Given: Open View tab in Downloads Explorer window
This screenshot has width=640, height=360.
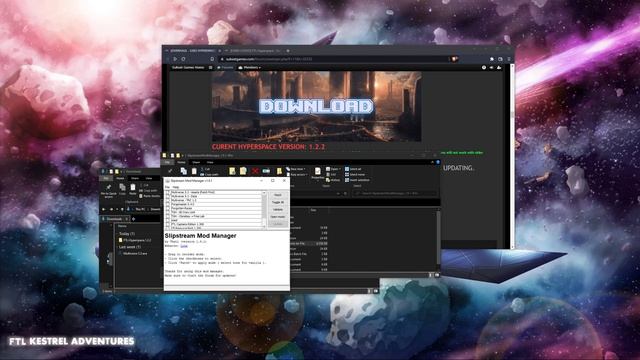Looking at the screenshot, I should point(149,178).
